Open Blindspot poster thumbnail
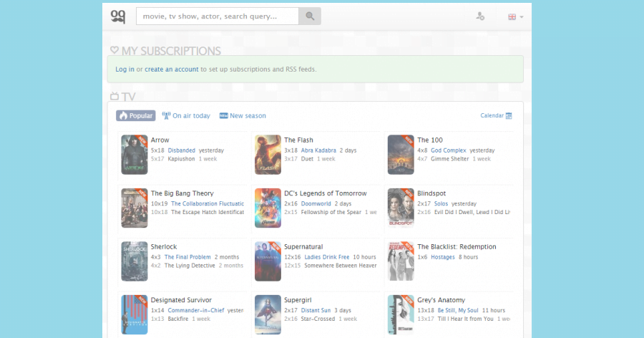 pos(401,208)
